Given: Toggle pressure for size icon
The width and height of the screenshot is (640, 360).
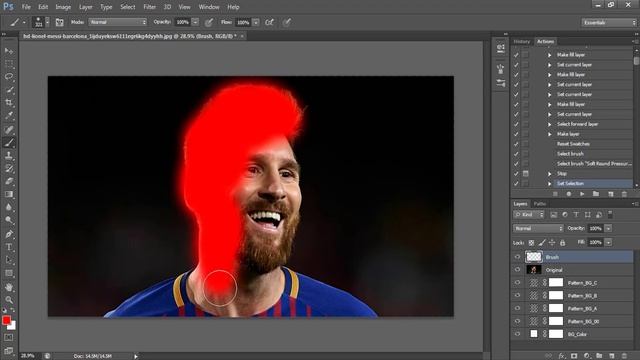Looking at the screenshot, I should pyautogui.click(x=287, y=22).
